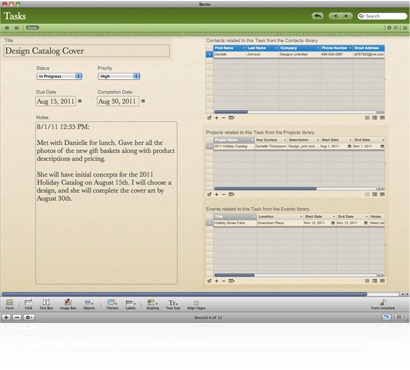Open related contact record link icon
Screen dimensions: 410x370
(209, 118)
